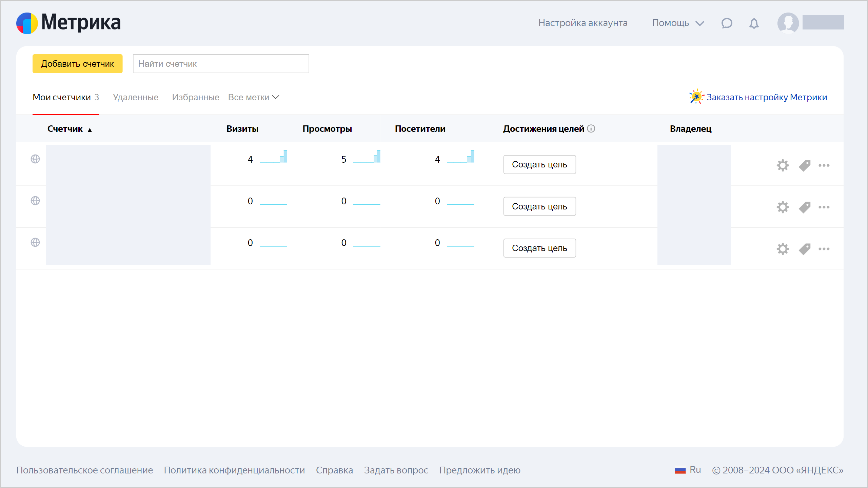
Task: Click the Добавить счетчик button
Action: 77,64
